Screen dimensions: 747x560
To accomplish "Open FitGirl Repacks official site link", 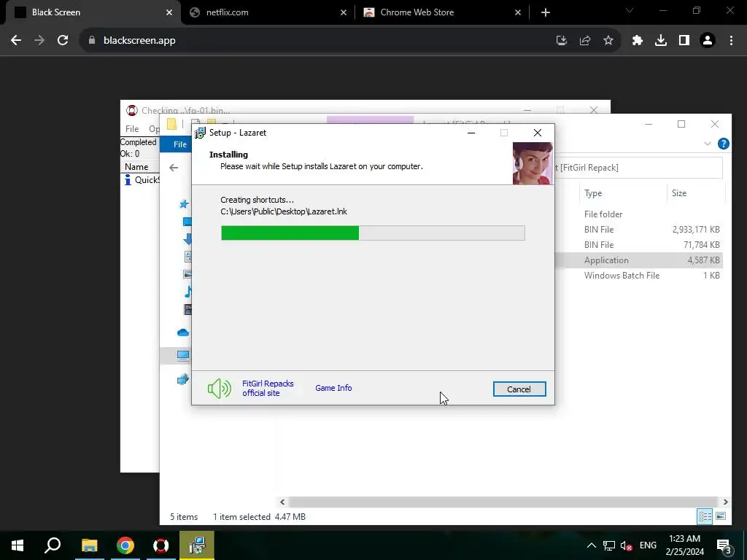I will pyautogui.click(x=268, y=388).
